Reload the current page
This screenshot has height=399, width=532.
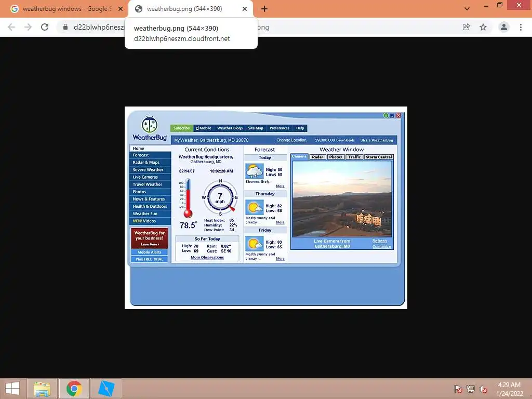45,27
